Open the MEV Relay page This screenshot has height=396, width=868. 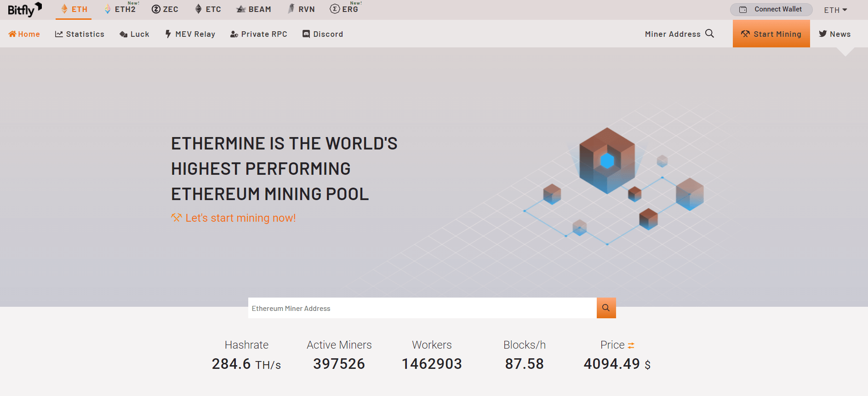point(190,34)
